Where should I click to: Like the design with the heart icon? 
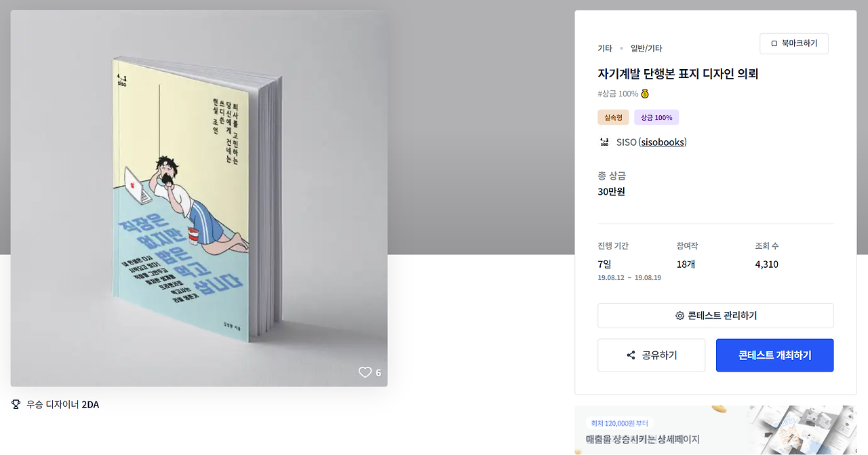[x=365, y=372]
